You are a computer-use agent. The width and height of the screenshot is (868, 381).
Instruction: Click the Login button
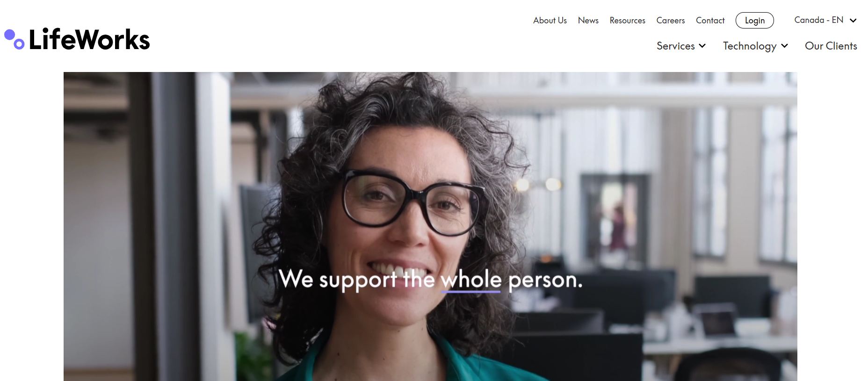point(754,21)
